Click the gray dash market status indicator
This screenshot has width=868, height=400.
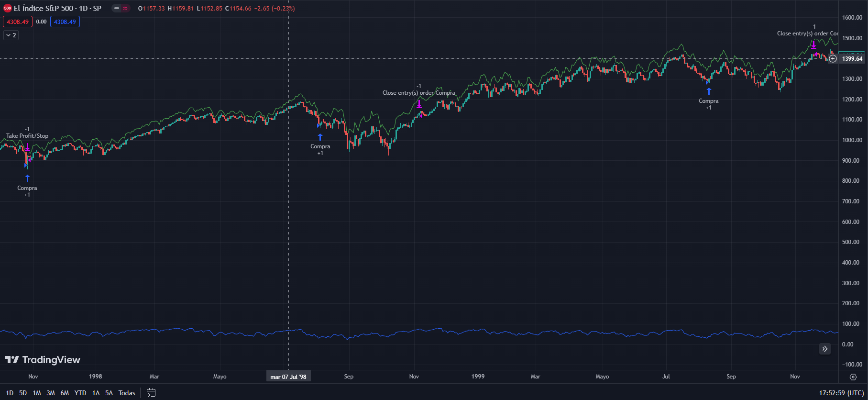coord(116,8)
